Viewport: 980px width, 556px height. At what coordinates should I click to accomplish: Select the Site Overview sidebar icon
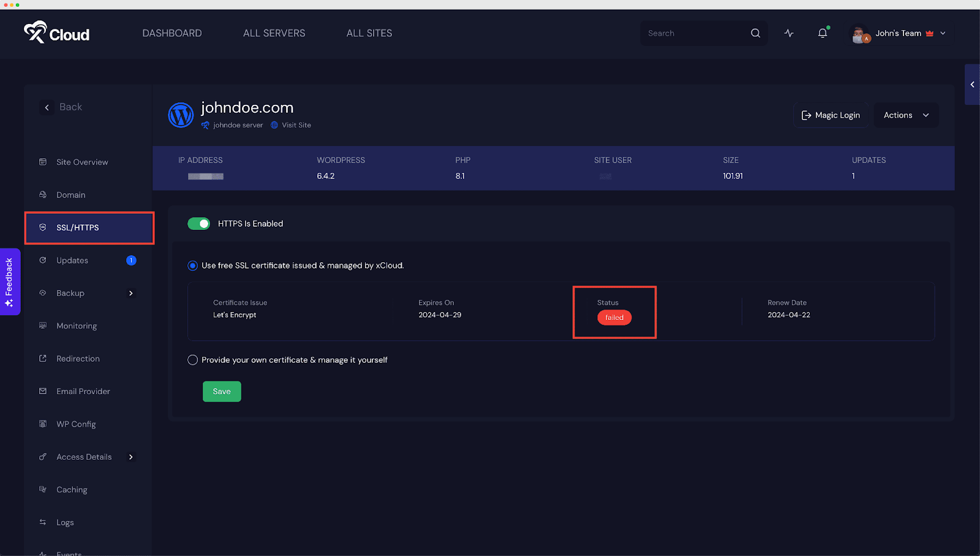(x=42, y=162)
